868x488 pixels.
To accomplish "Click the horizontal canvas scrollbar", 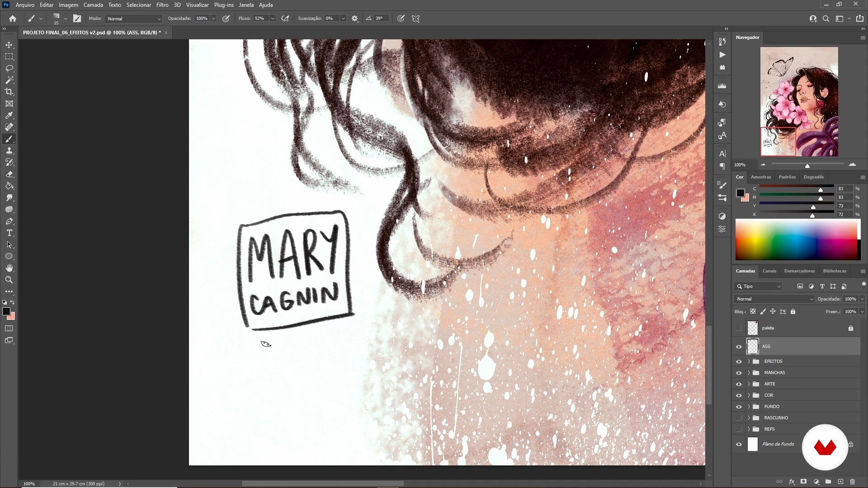I will [322, 483].
